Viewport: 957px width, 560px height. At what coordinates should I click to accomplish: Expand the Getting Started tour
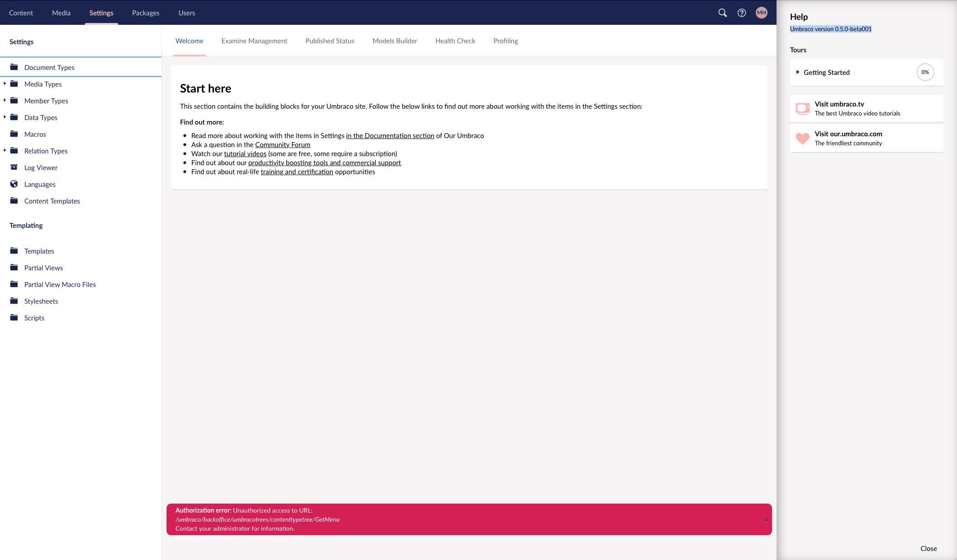pyautogui.click(x=798, y=72)
